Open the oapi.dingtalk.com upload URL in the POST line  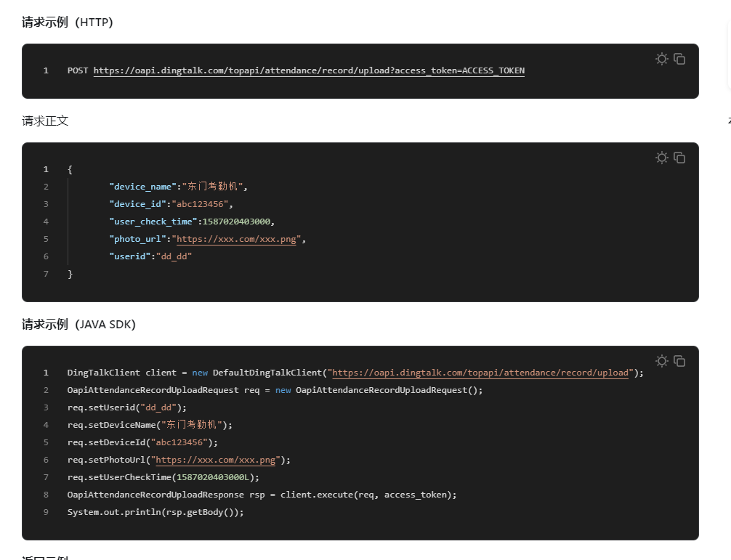(309, 70)
